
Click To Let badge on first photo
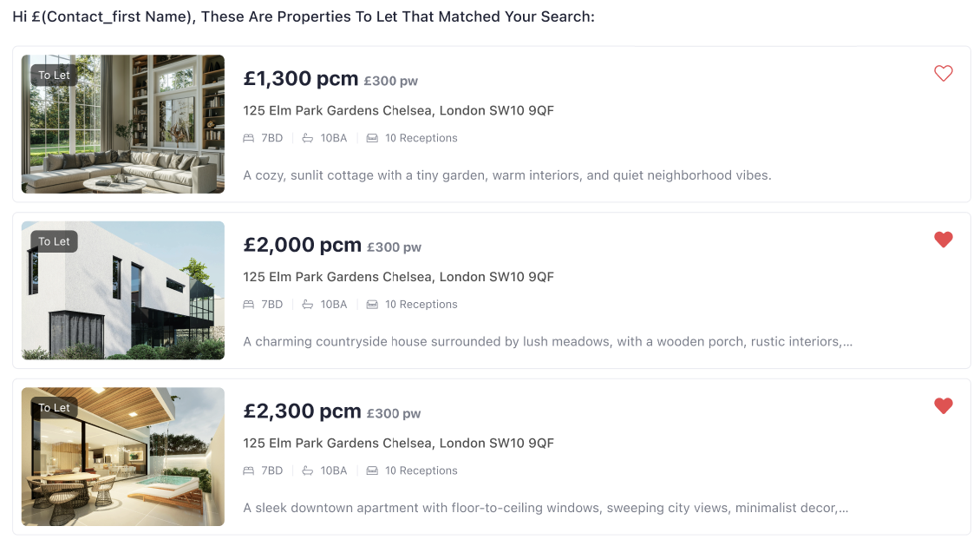coord(54,76)
